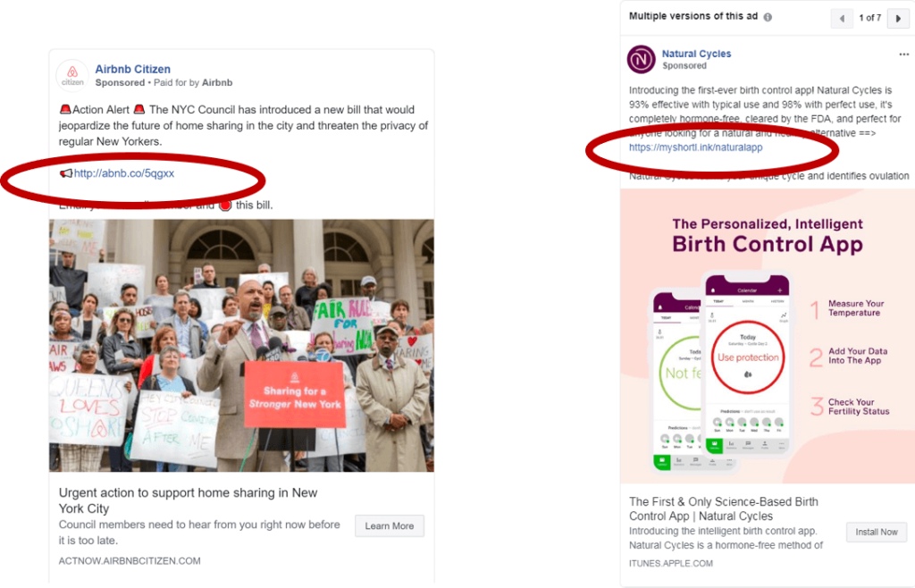Open the abnb.co/5qgxx short link
915x588 pixels.
[x=123, y=173]
